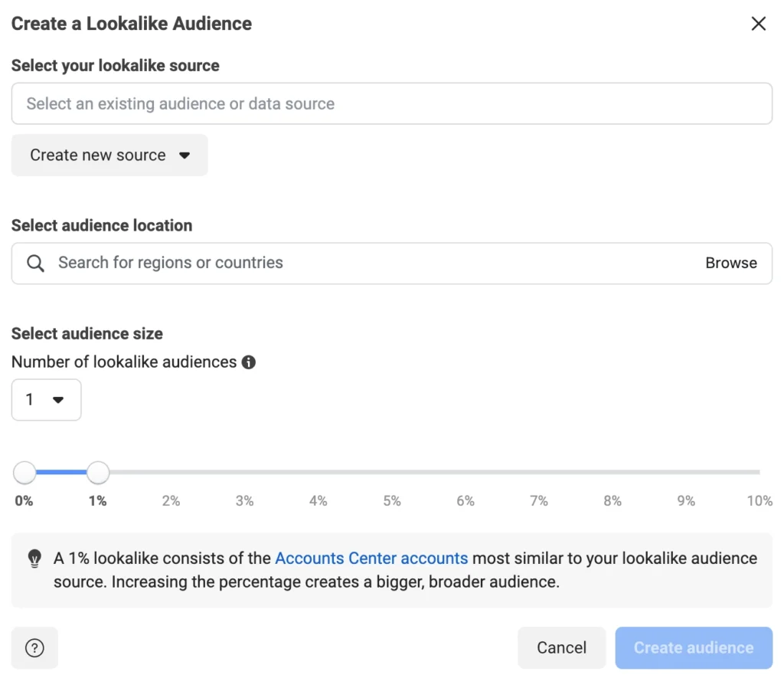Open the Accounts Center accounts link

(x=371, y=559)
